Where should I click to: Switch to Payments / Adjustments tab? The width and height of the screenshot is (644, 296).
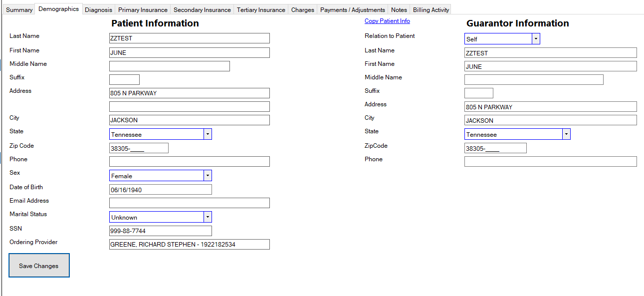(352, 10)
